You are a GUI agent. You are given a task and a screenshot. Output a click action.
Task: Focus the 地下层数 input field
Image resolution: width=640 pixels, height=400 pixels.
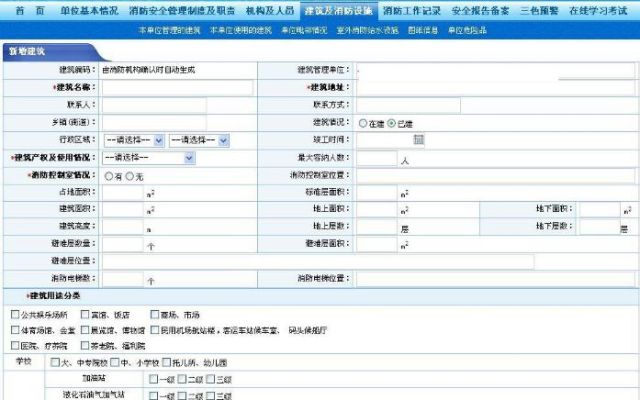click(600, 227)
